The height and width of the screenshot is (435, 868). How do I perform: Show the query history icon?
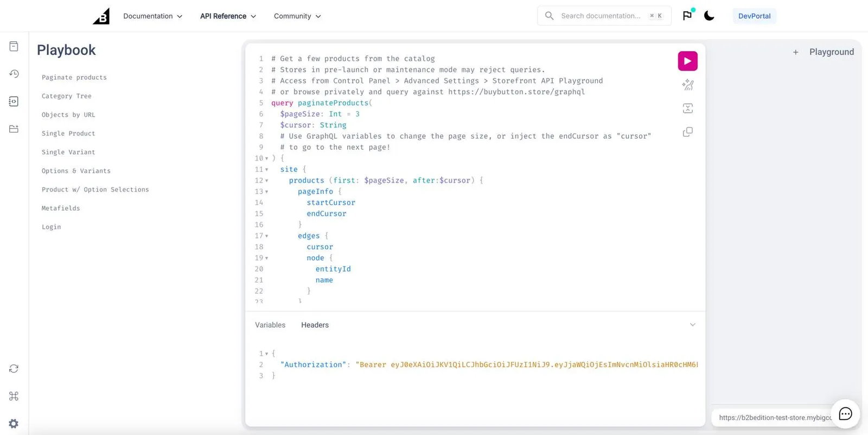pyautogui.click(x=14, y=74)
